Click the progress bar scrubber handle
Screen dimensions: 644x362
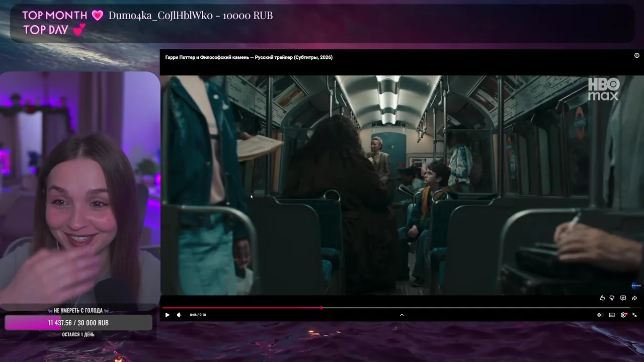point(321,308)
